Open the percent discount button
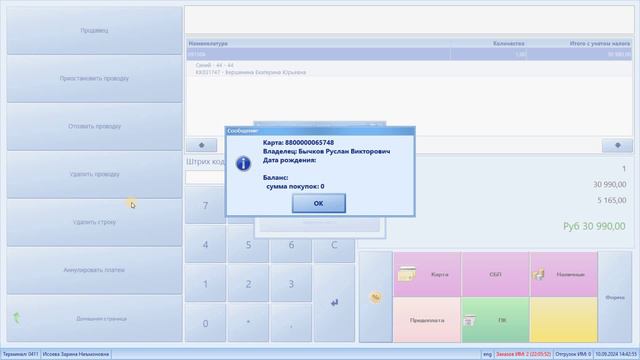Viewport: 640px width, 360px height. point(376,297)
